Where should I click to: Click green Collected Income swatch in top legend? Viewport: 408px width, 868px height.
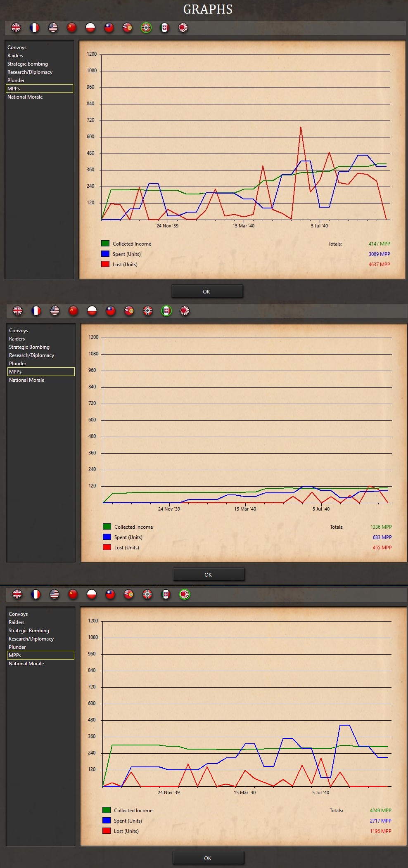coord(105,244)
